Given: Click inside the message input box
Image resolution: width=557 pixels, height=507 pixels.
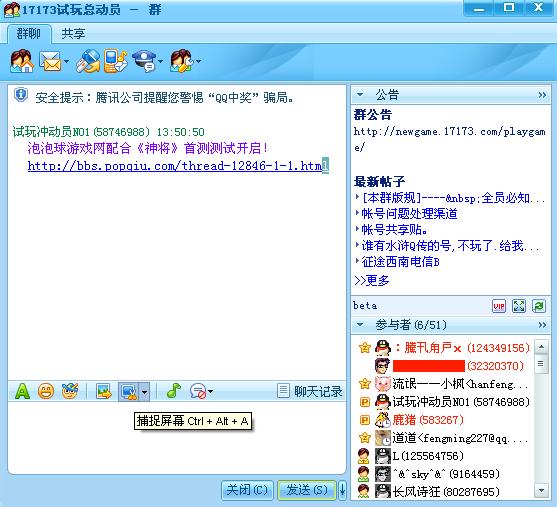Looking at the screenshot, I should pos(177,439).
